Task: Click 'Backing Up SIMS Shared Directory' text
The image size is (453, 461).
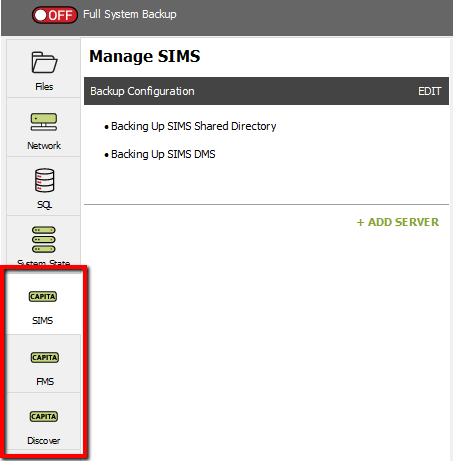Action: pyautogui.click(x=194, y=126)
